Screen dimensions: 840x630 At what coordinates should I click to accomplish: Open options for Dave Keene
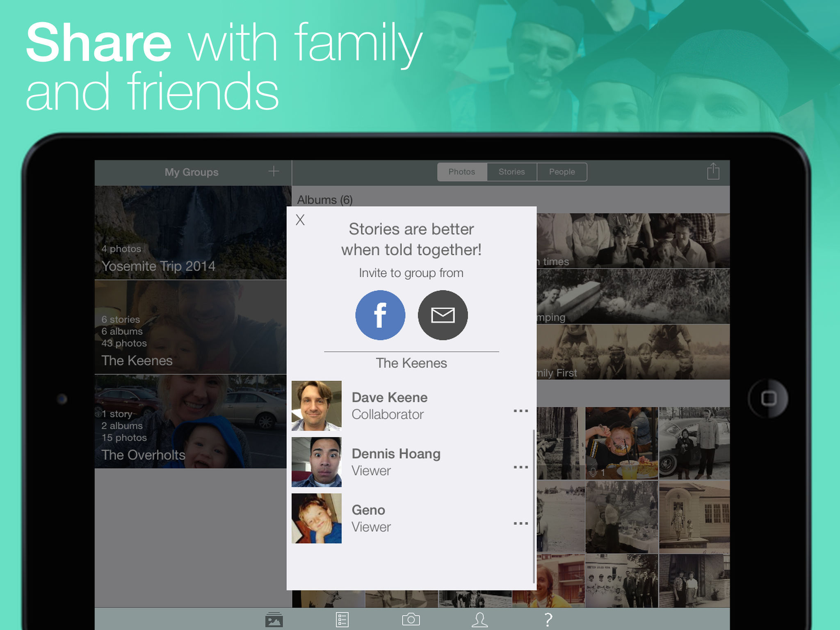point(520,411)
